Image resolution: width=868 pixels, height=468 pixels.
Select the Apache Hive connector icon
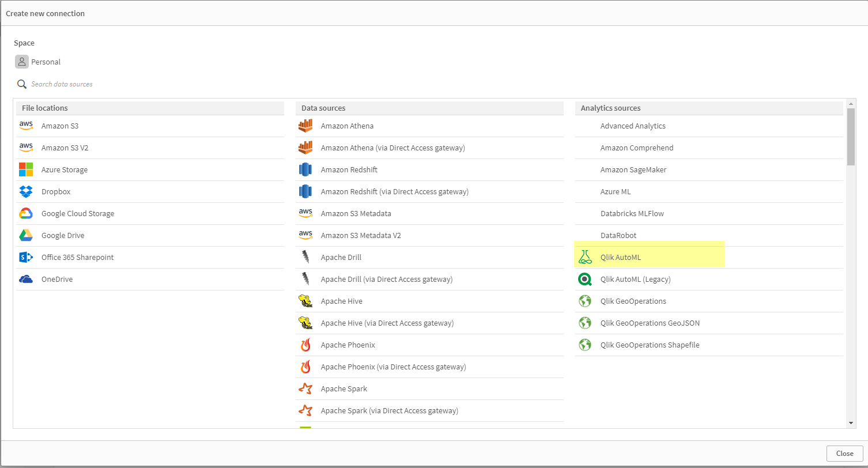tap(305, 301)
